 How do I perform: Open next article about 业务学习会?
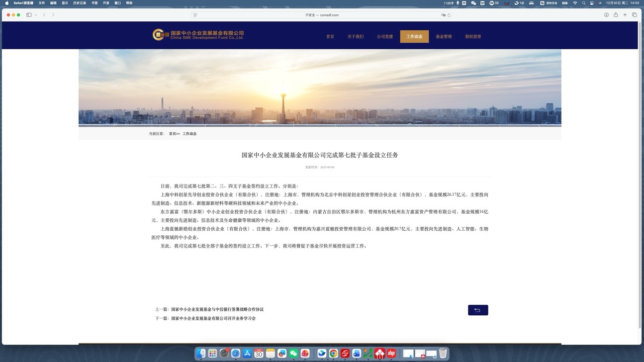click(x=213, y=318)
